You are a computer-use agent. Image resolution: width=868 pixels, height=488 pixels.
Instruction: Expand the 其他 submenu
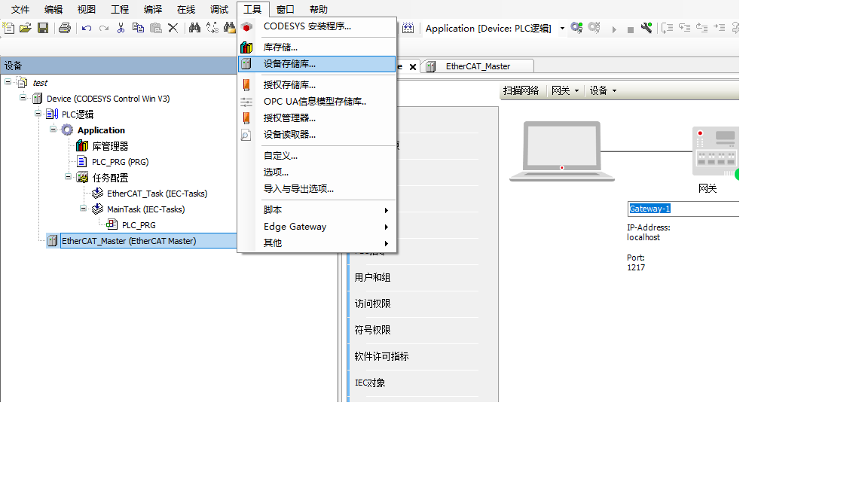point(317,243)
